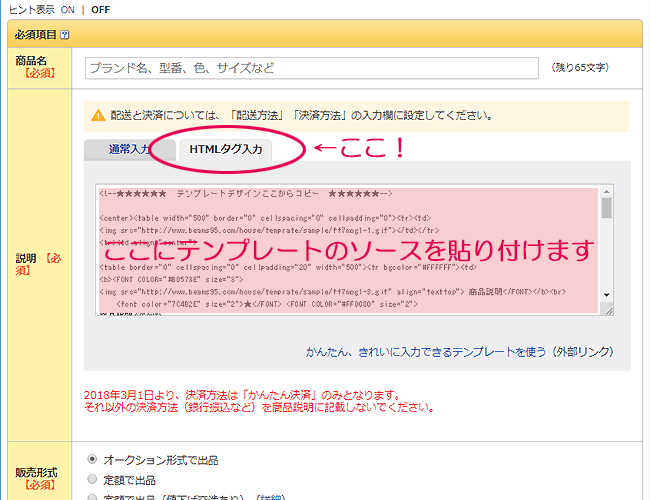Open the external template link
This screenshot has height=500, width=650.
pos(459,352)
